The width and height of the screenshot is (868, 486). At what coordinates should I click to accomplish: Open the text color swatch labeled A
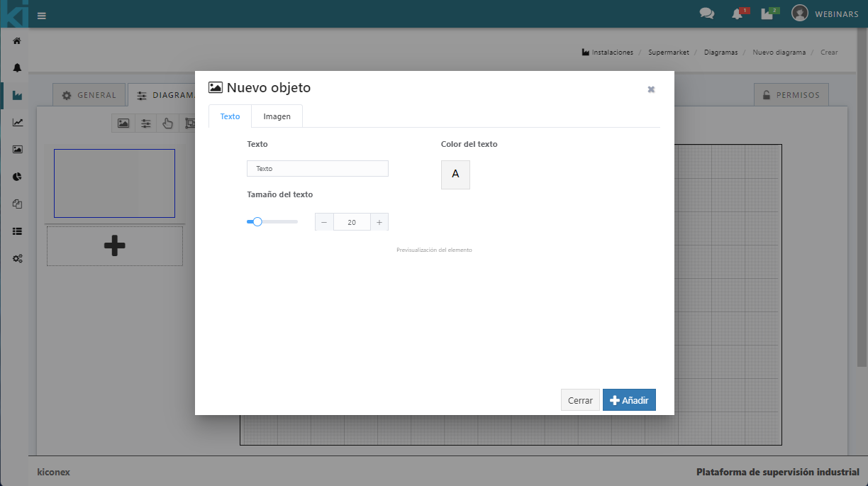(455, 175)
